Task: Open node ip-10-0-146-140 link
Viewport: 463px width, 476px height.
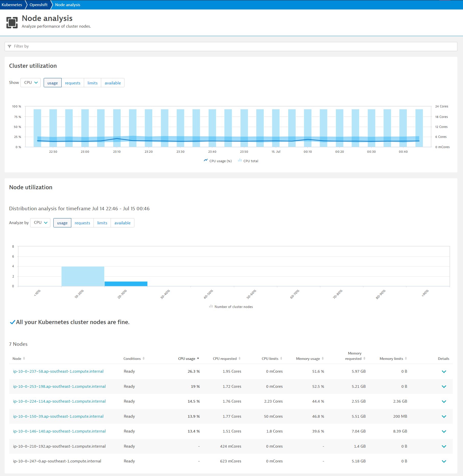Action: click(x=59, y=431)
